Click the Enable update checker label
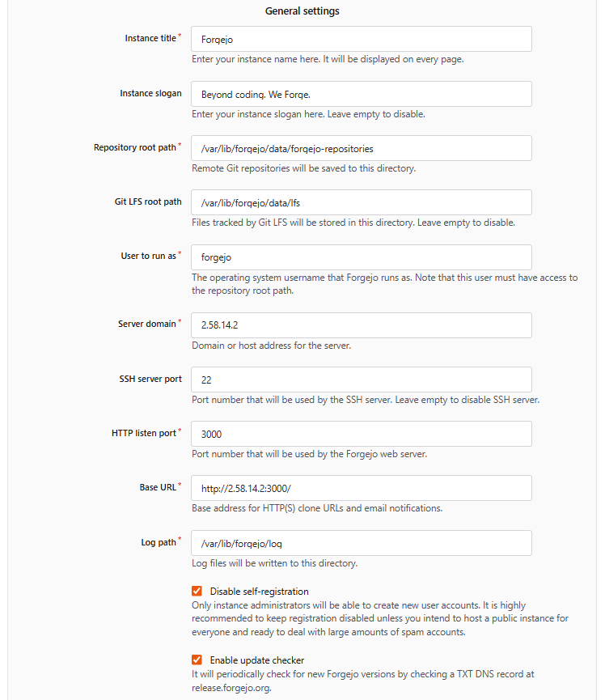605x700 pixels. [x=259, y=660]
